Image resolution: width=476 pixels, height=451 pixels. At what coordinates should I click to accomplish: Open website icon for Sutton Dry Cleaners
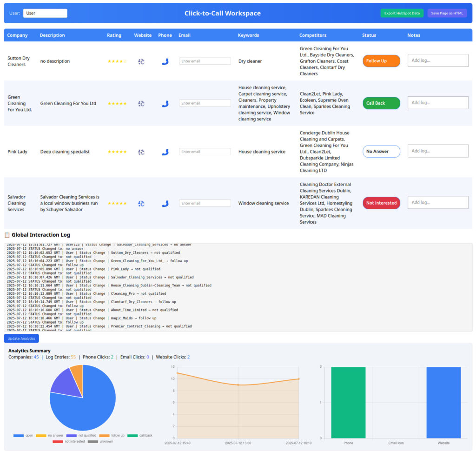tap(141, 61)
